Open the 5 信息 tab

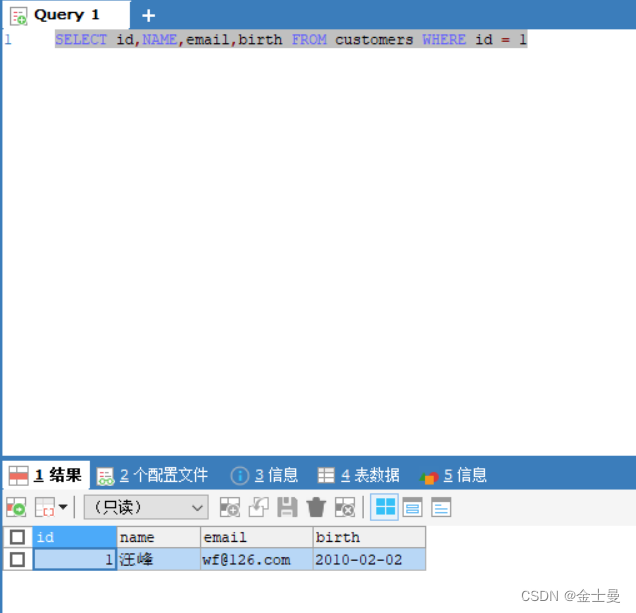click(453, 475)
